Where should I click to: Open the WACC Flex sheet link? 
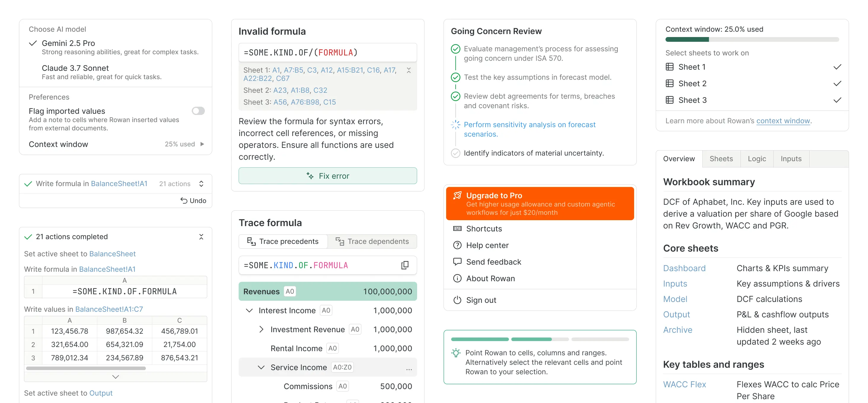tap(684, 384)
